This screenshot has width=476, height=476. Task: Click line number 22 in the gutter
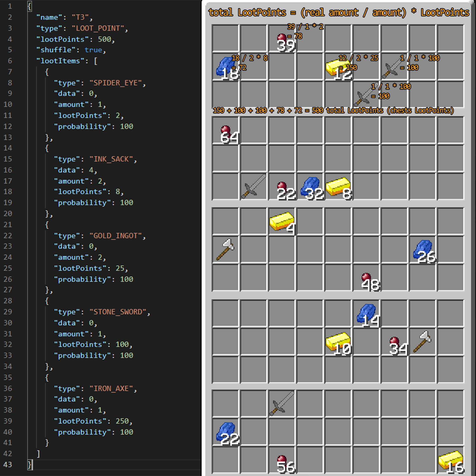(8, 236)
